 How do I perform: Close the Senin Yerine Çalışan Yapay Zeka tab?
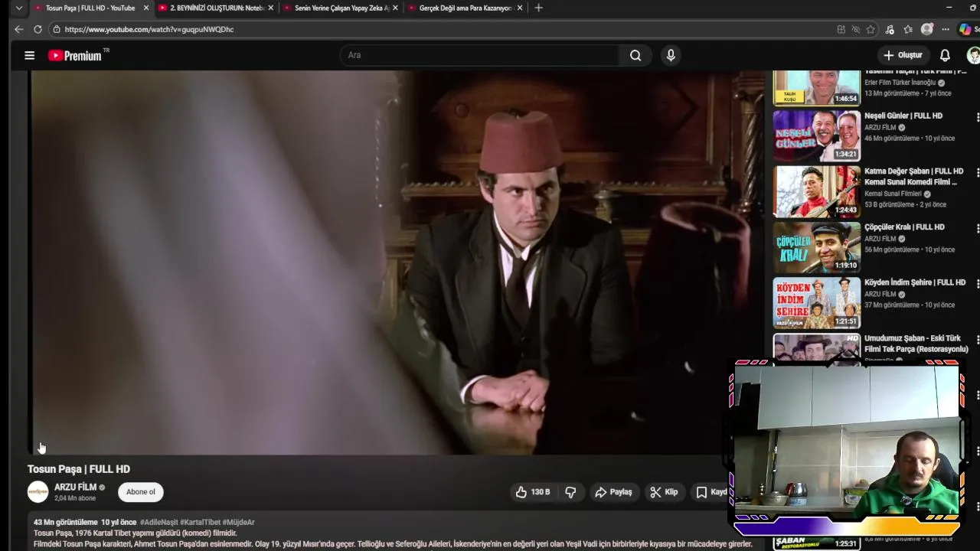395,8
